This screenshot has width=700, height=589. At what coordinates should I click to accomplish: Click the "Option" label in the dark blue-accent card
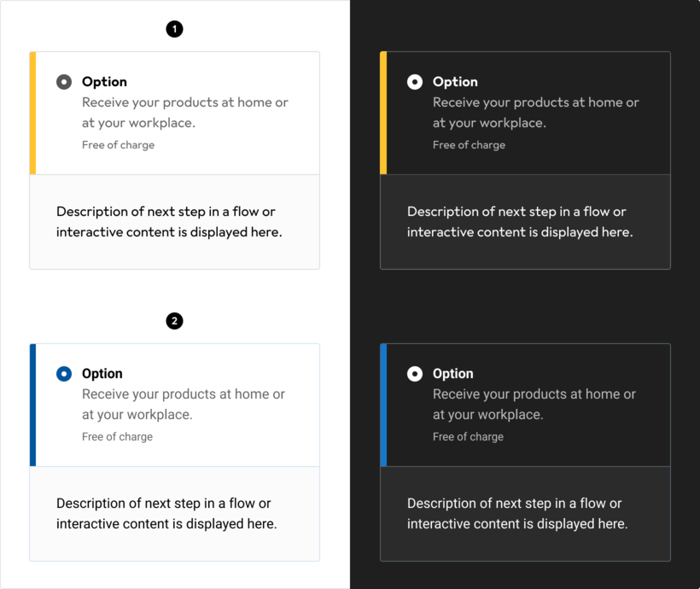pos(453,373)
